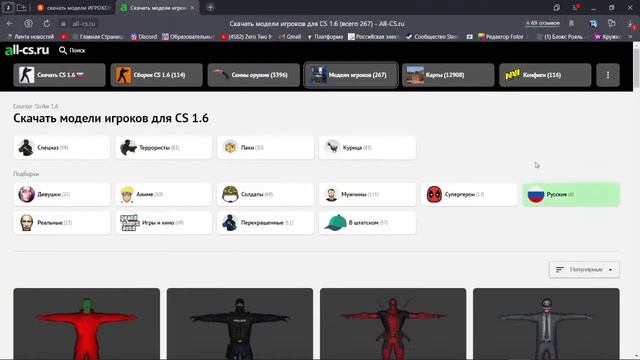The image size is (640, 360).
Task: Open the Супергерои collection
Action: (x=469, y=194)
